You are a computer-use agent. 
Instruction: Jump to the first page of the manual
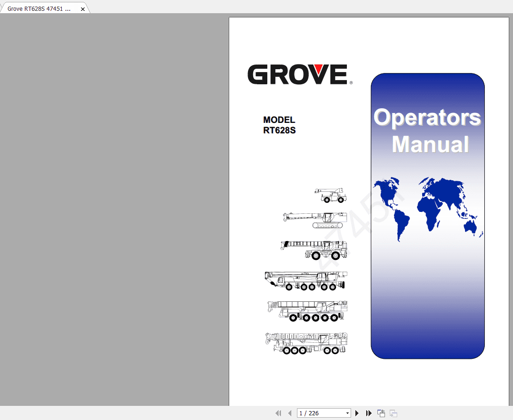pyautogui.click(x=279, y=412)
